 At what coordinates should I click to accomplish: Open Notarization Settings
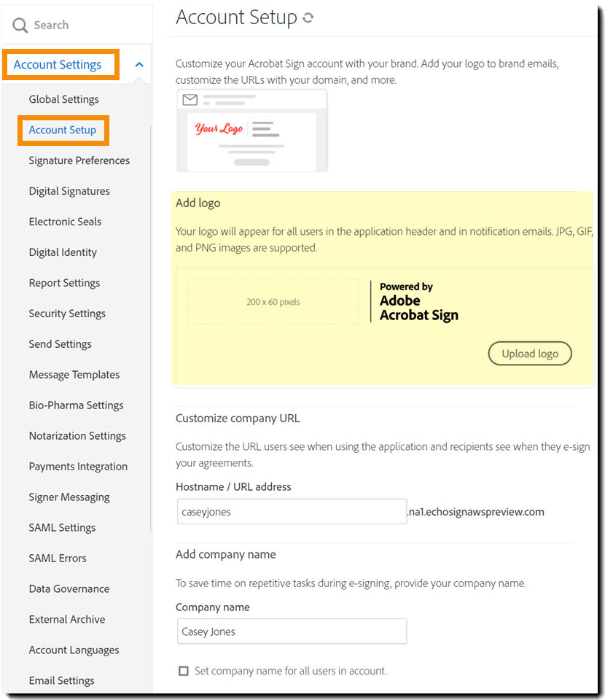tap(77, 436)
